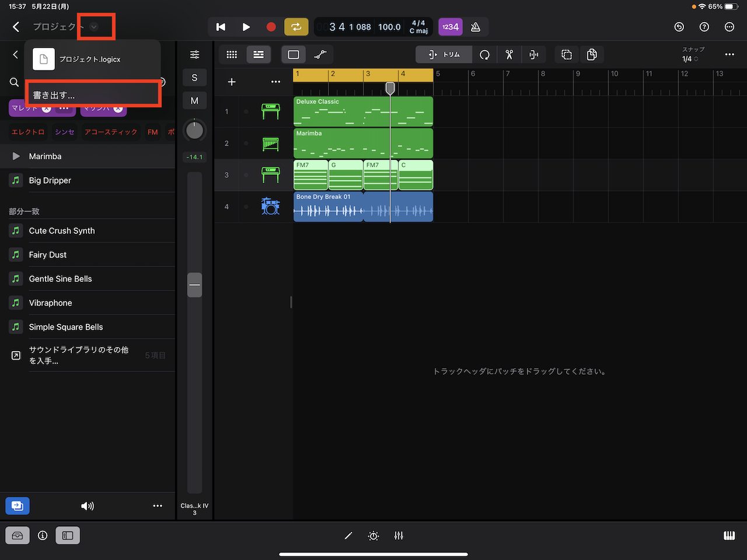Select the loop tool icon
Viewport: 747px width, 560px height.
[x=484, y=54]
